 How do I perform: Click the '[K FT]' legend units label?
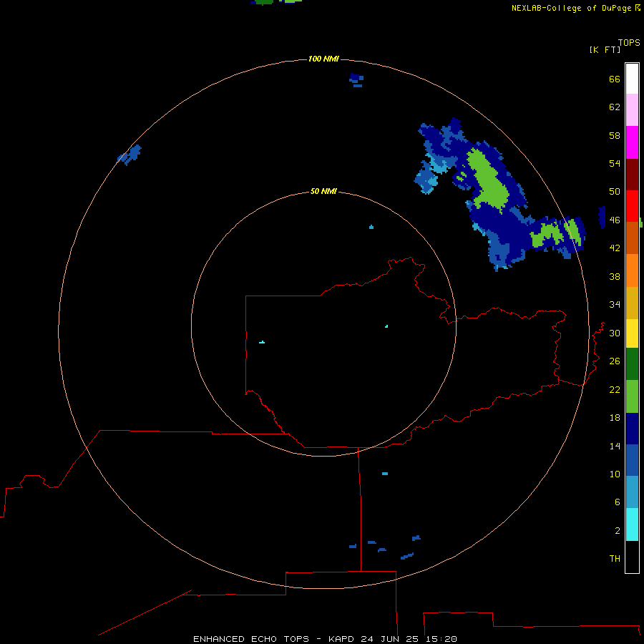(x=605, y=50)
